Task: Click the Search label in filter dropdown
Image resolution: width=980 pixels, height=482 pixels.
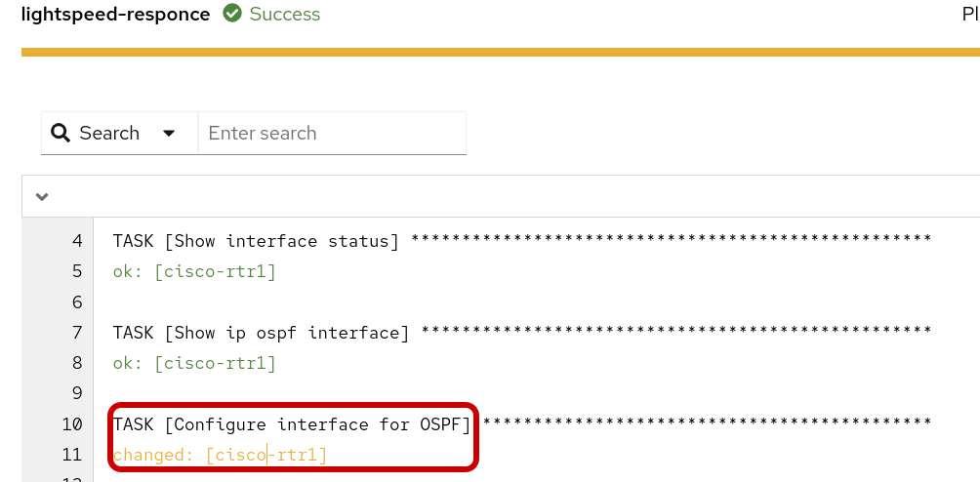Action: (x=109, y=134)
